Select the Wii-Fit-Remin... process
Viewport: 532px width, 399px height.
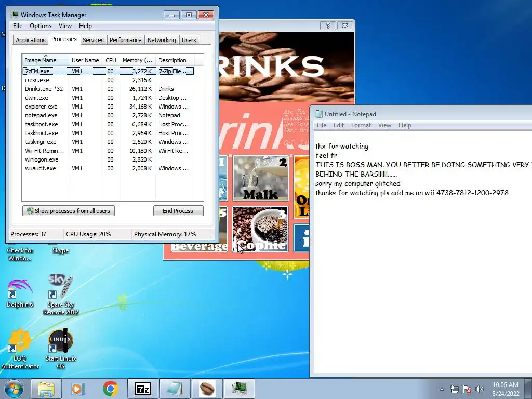click(108, 151)
